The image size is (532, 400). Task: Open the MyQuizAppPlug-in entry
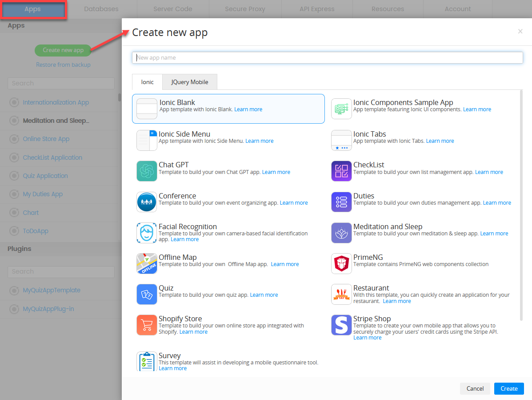(x=48, y=309)
